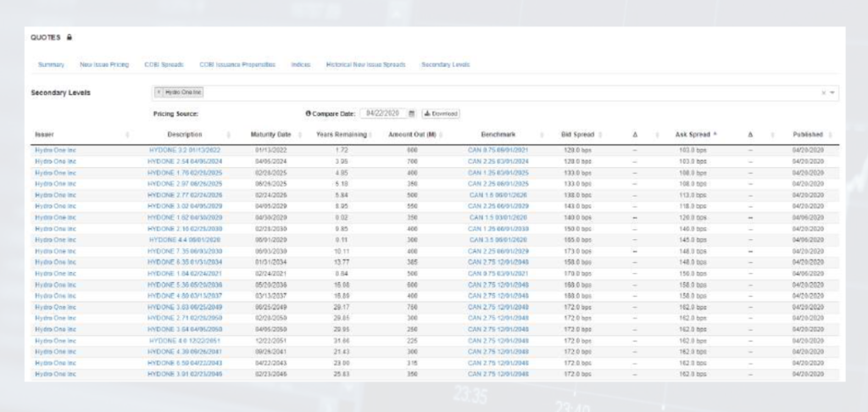868x412 pixels.
Task: Open HYDONE 6.35 01/31/2034 bond link
Action: pos(185,262)
